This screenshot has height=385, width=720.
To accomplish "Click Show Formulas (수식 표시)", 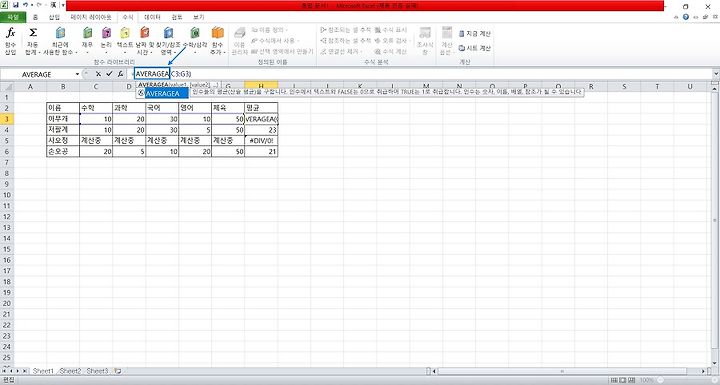I will 391,29.
